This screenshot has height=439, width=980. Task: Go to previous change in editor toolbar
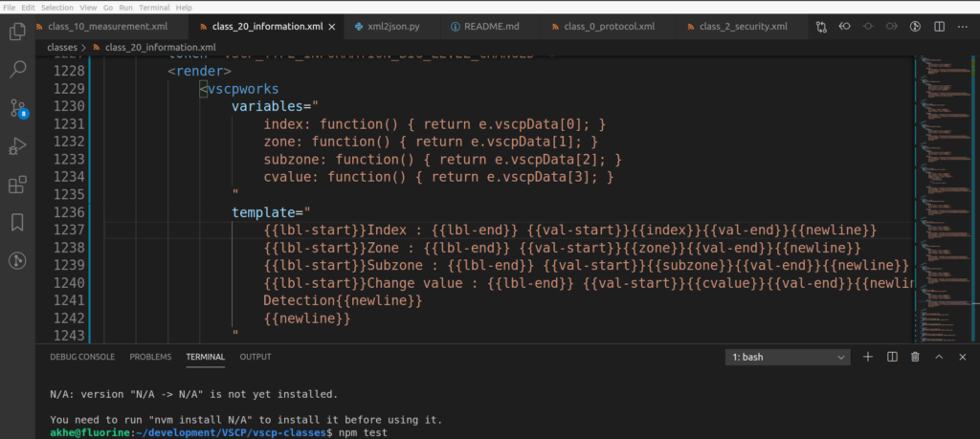click(x=844, y=27)
